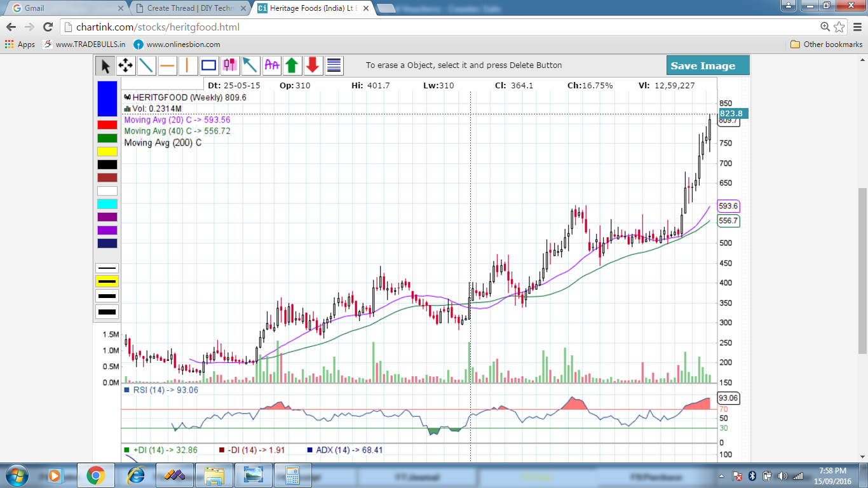Bookmark this page with the star
868x488 pixels.
coord(839,27)
